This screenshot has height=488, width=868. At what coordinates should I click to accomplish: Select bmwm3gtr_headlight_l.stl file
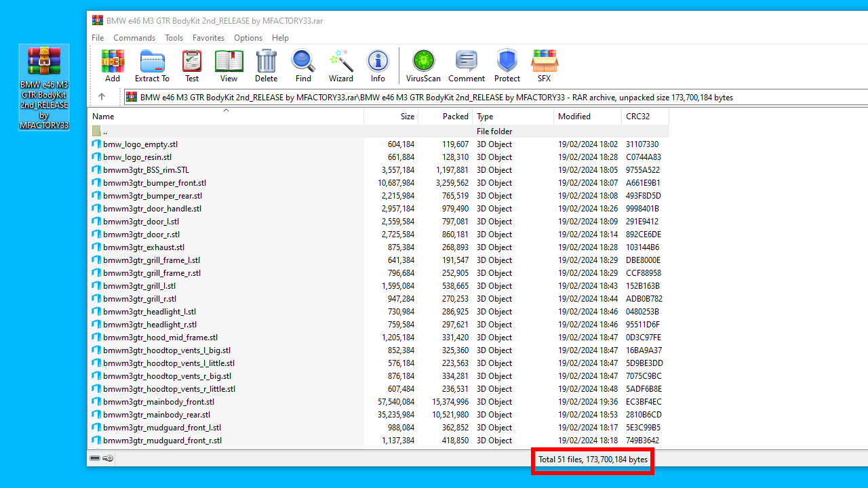point(378,312)
